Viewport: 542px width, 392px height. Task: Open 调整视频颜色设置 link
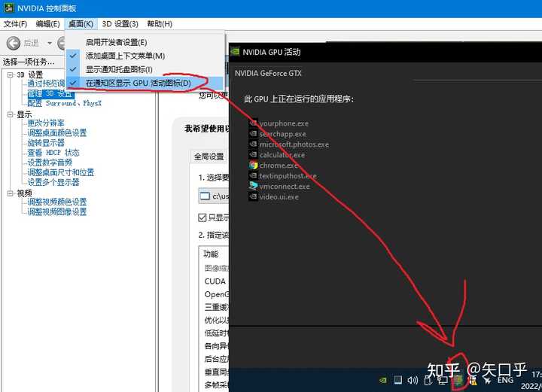point(57,202)
